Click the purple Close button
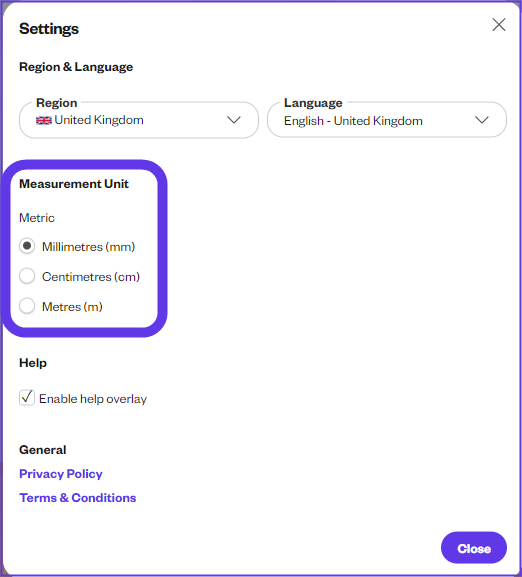 click(474, 548)
